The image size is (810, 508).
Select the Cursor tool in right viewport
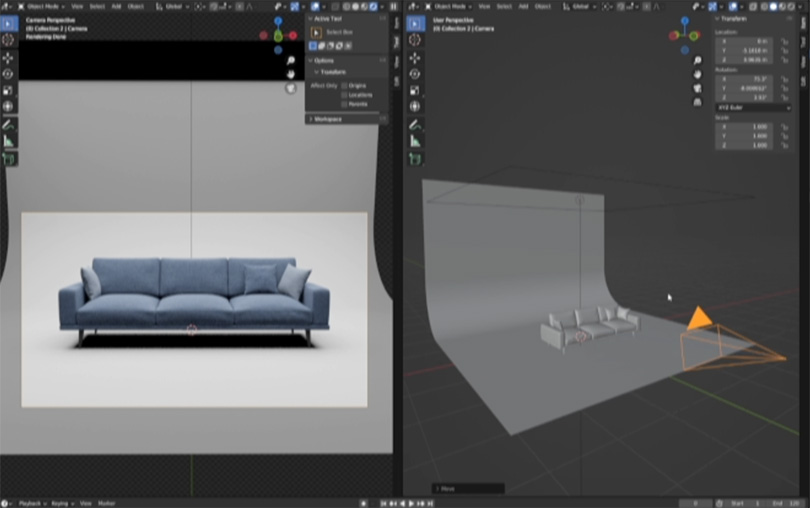coord(415,40)
